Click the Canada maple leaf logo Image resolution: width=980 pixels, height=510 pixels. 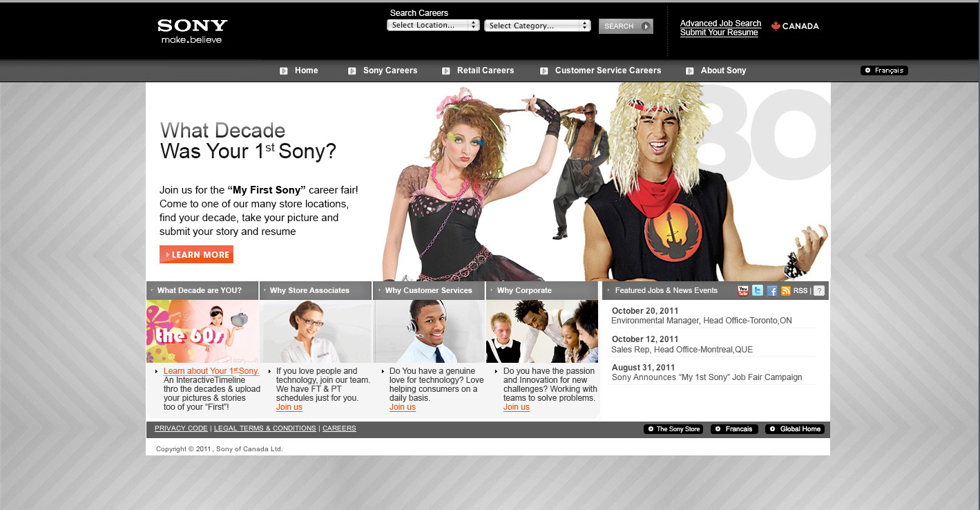coord(795,26)
